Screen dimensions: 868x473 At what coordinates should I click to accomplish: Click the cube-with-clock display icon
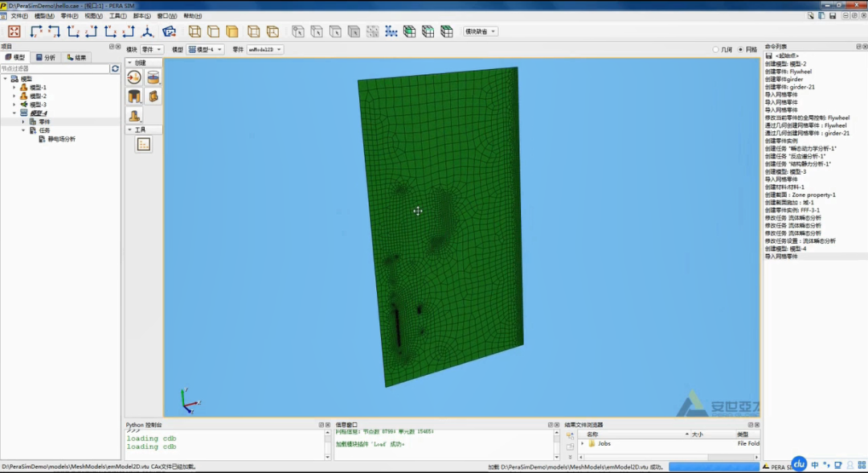272,31
